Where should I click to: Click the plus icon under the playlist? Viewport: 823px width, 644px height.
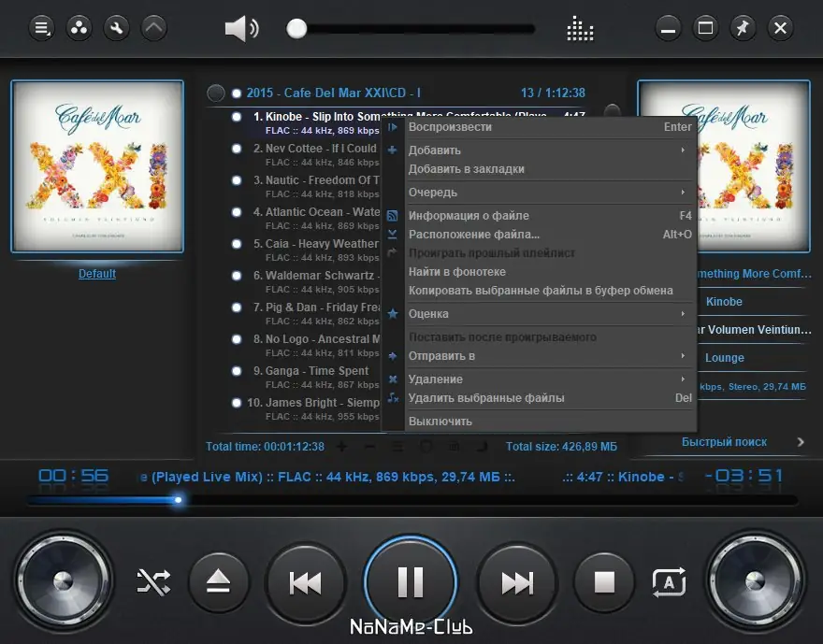[341, 447]
